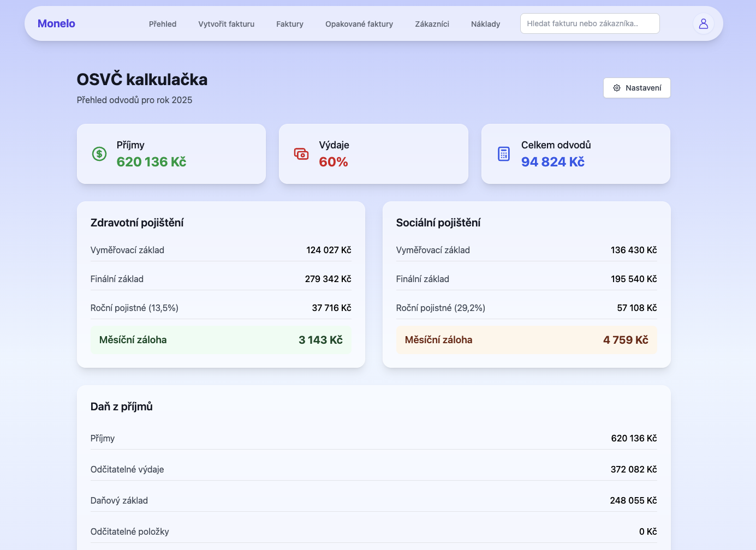Image resolution: width=756 pixels, height=550 pixels.
Task: Open the user profile icon top right
Action: (703, 23)
